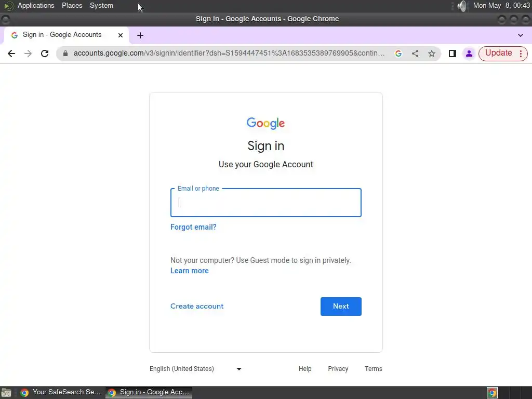Click the show desktop icon in taskbar

[x=6, y=393]
